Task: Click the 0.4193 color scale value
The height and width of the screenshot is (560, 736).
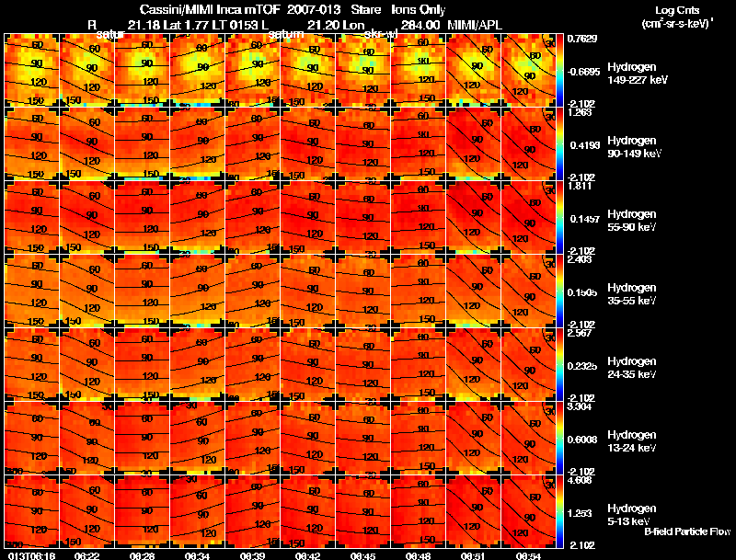Action: click(x=585, y=145)
